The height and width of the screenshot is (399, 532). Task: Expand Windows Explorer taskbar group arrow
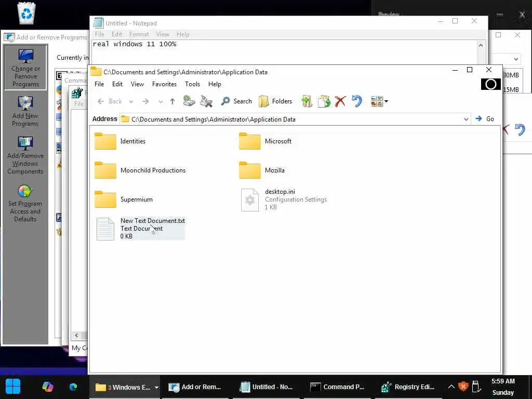coord(156,387)
